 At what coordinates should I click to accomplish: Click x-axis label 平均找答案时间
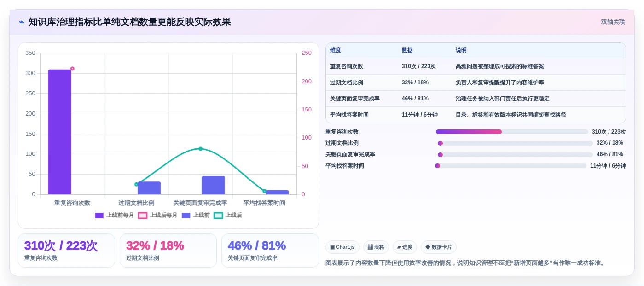[264, 203]
